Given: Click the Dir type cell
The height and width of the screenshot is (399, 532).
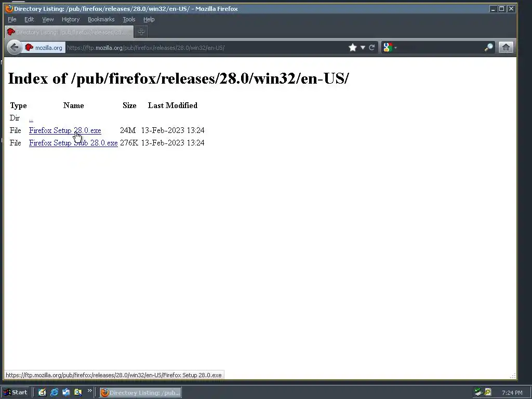Looking at the screenshot, I should click(15, 118).
